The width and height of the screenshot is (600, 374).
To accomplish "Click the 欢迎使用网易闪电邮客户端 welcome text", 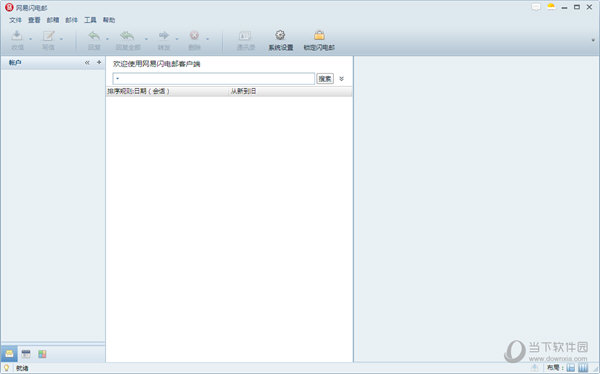I will (157, 64).
